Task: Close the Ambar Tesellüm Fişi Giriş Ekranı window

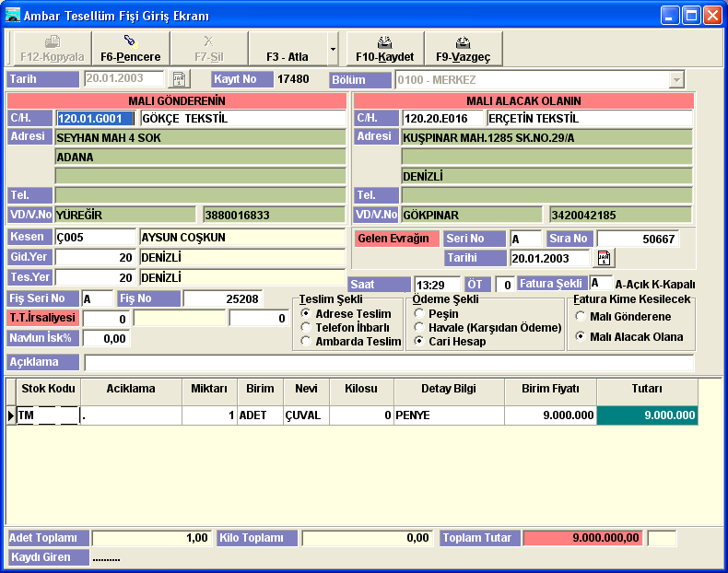Action: (x=712, y=16)
